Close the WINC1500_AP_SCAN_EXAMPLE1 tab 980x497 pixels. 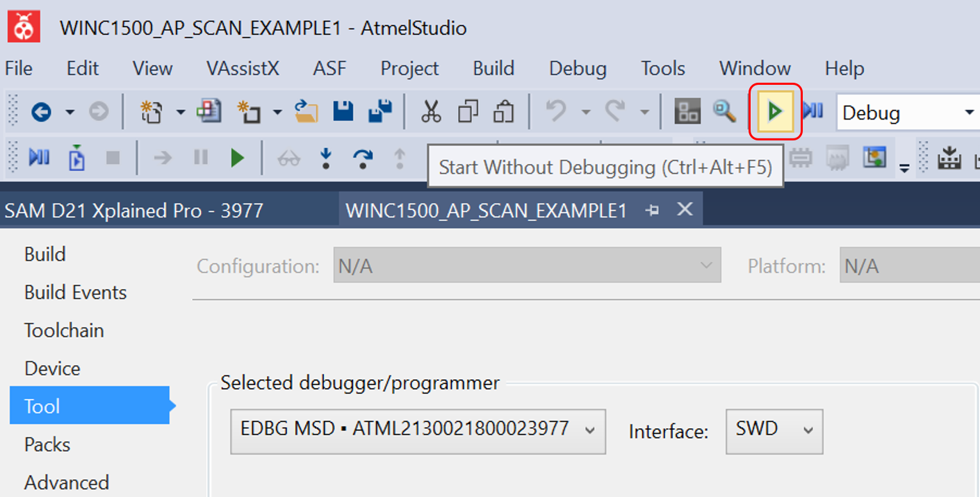[x=685, y=209]
